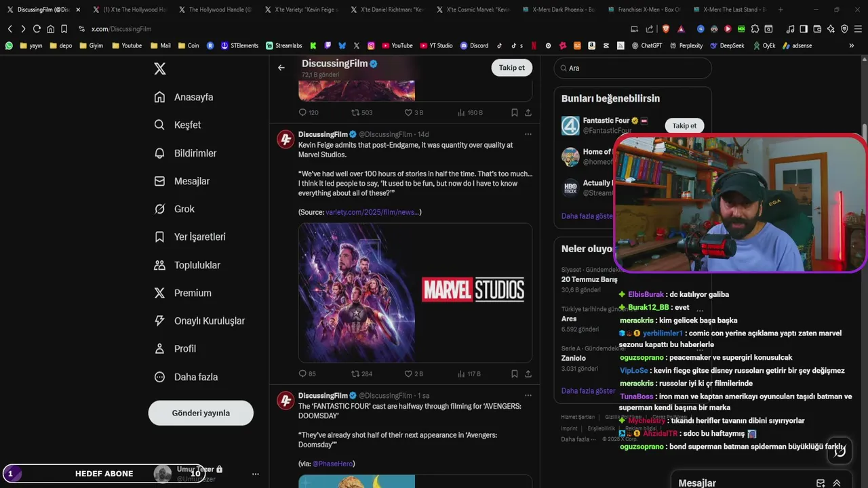
Task: Open the YouTube bookmark
Action: tap(397, 45)
